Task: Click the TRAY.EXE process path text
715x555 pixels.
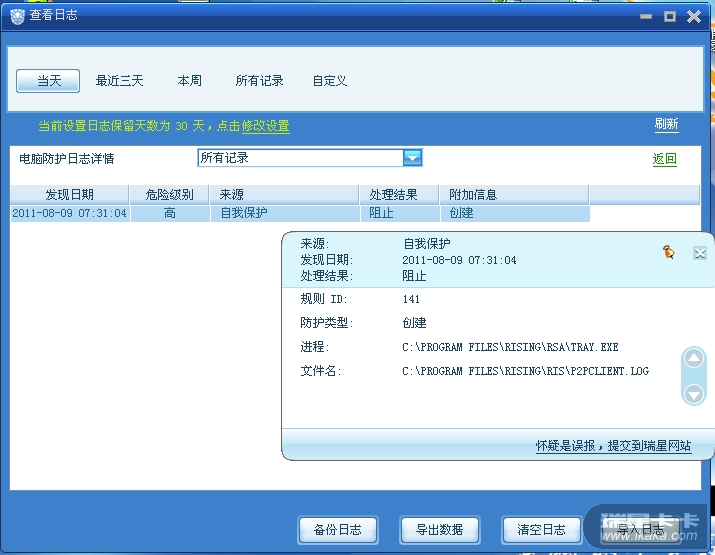Action: pos(510,348)
